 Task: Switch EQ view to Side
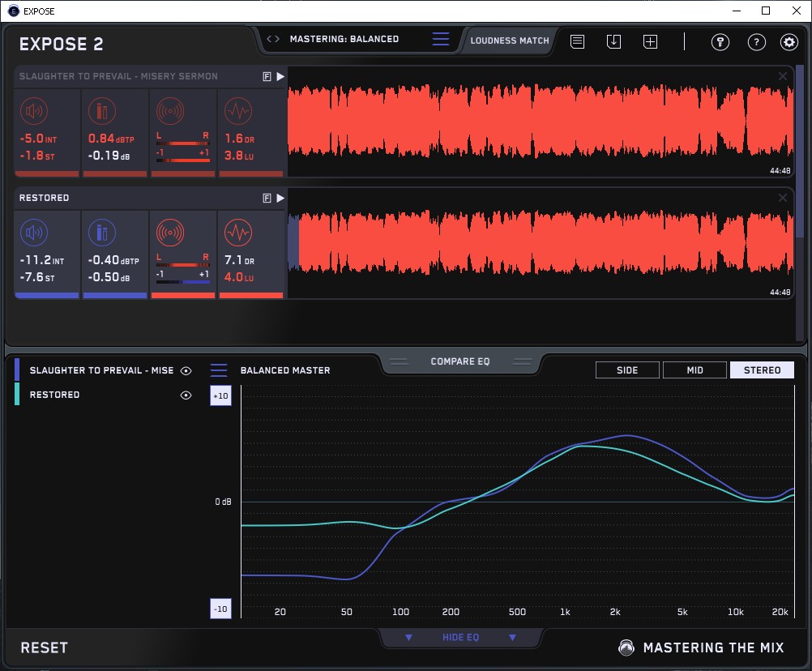pyautogui.click(x=627, y=370)
